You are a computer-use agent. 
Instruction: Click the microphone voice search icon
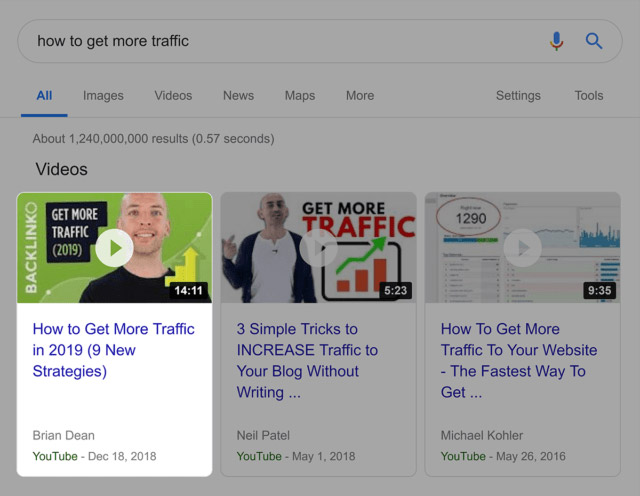click(557, 41)
